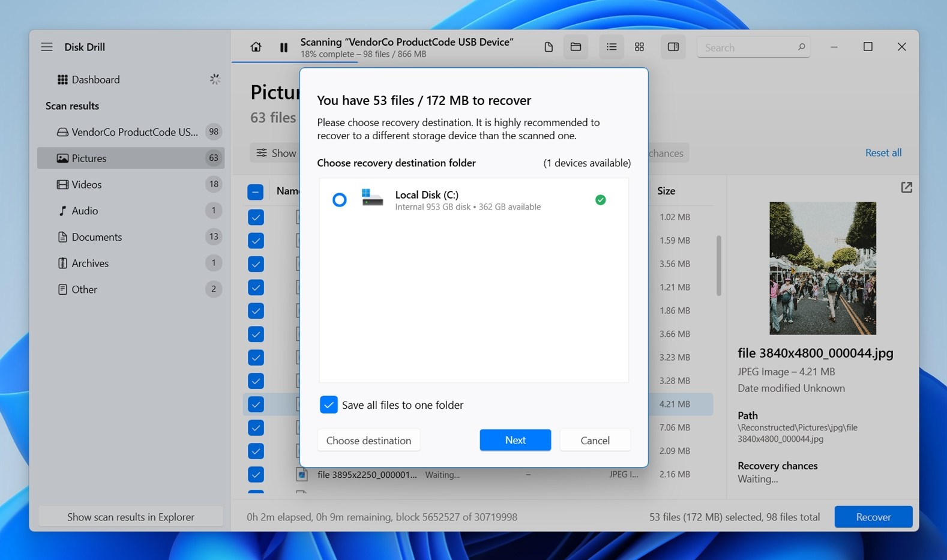Select VendorCo ProductCode USB scan result
The image size is (947, 560).
point(131,132)
